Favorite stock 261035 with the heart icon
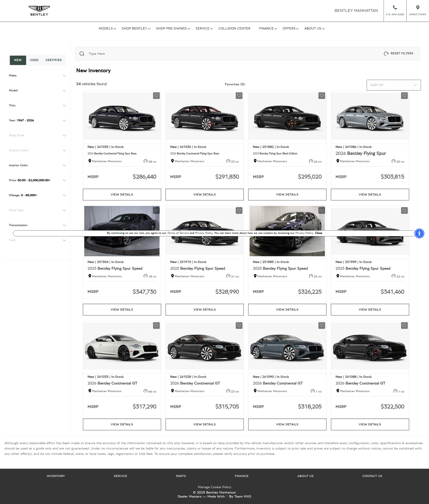Viewport: 429px width, 504px height. pos(156,96)
